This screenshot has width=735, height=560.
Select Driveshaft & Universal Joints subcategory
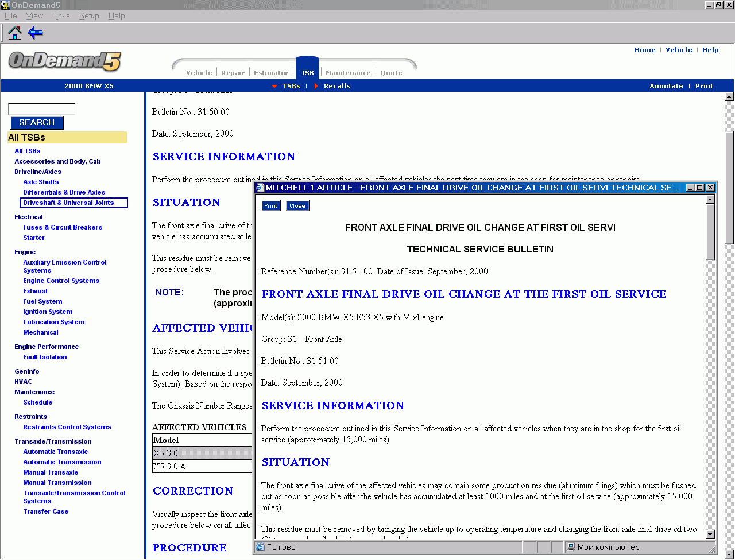point(73,203)
